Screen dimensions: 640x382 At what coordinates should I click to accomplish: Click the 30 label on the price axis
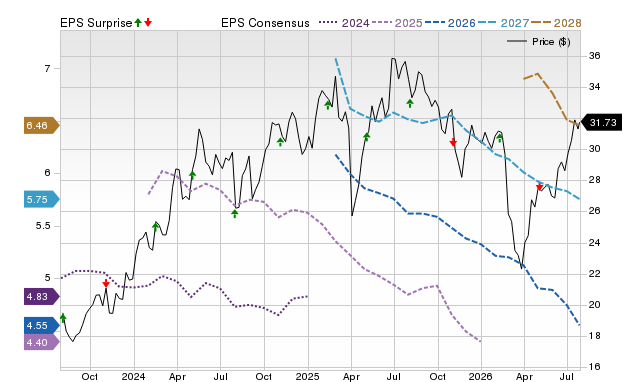click(x=595, y=149)
